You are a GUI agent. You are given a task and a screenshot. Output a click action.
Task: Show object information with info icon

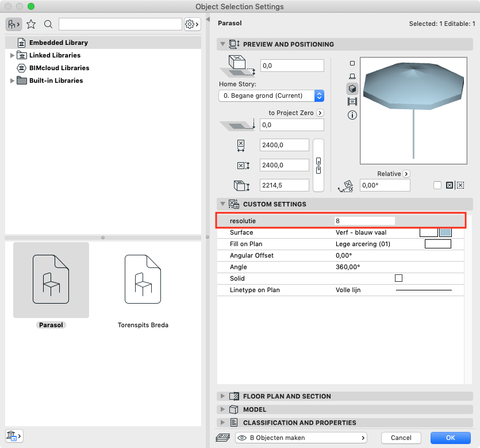352,115
